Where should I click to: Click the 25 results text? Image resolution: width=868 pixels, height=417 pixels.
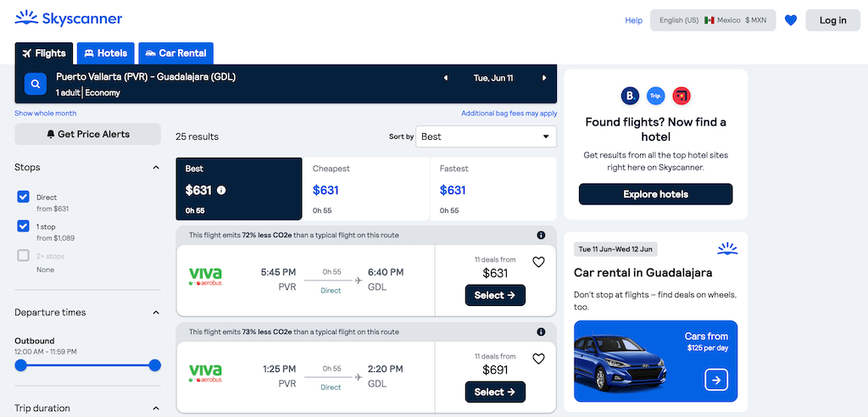pos(197,136)
